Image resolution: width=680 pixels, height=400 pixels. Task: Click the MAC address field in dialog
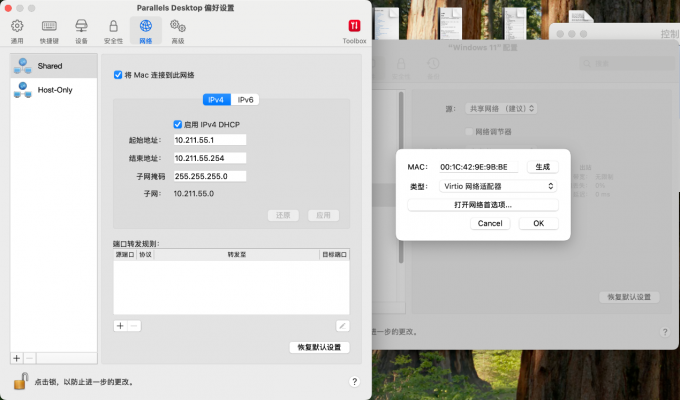click(x=478, y=167)
